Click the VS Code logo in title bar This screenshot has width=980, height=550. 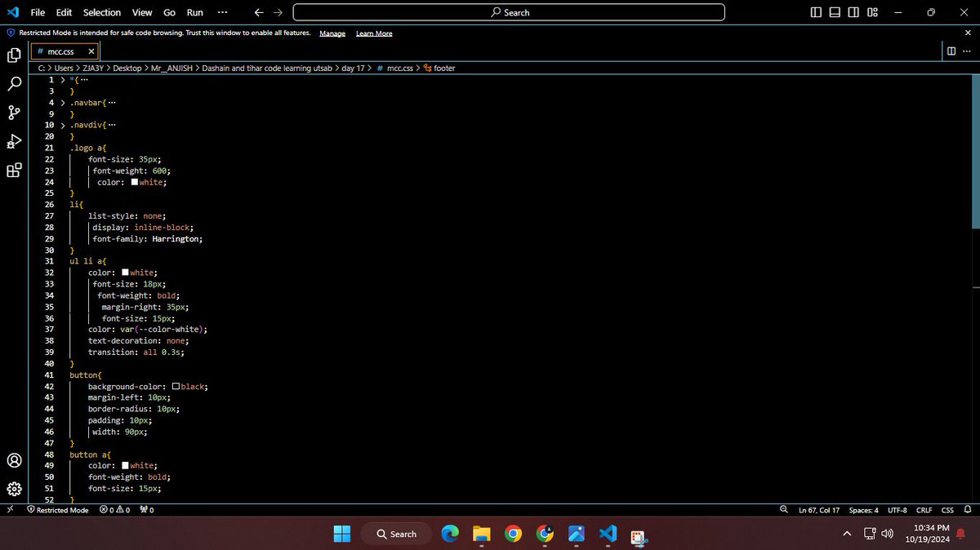(12, 12)
